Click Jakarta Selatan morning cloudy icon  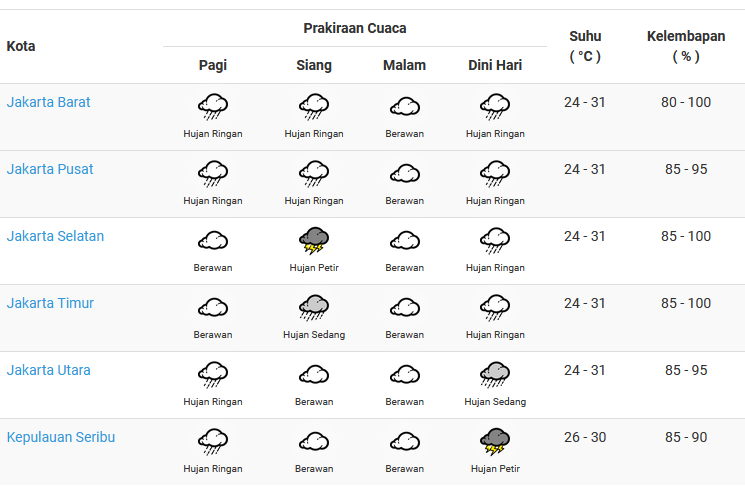(x=213, y=241)
